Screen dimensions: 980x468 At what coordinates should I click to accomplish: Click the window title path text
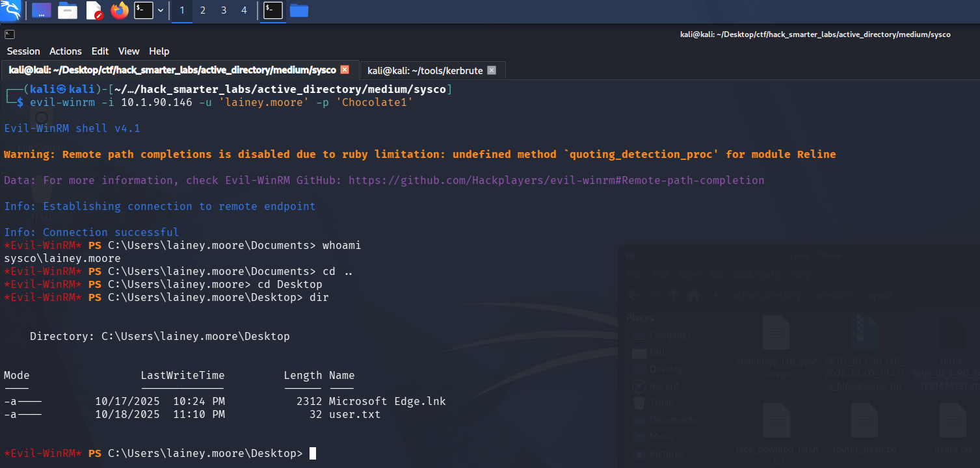tap(817, 34)
